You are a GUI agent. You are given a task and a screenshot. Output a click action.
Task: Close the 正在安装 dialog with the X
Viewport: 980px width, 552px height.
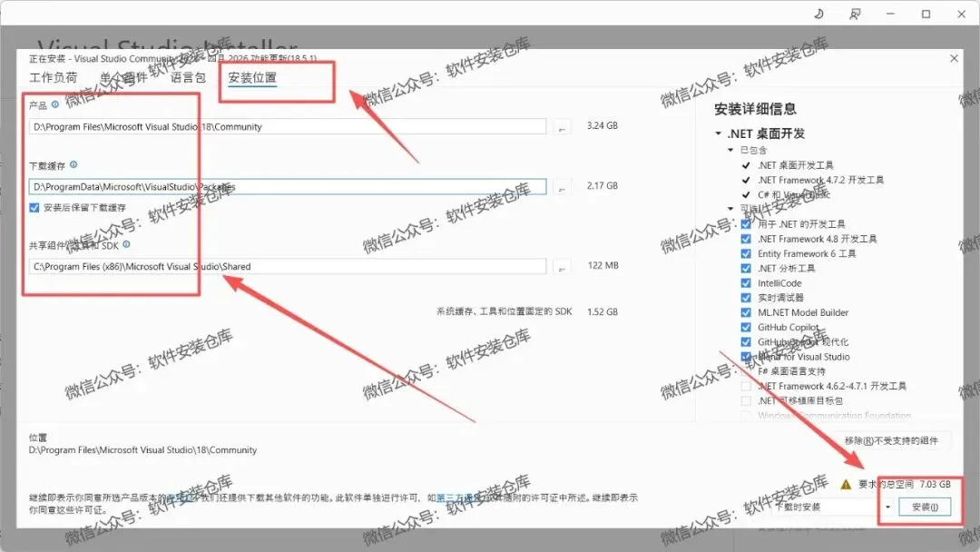(x=954, y=58)
